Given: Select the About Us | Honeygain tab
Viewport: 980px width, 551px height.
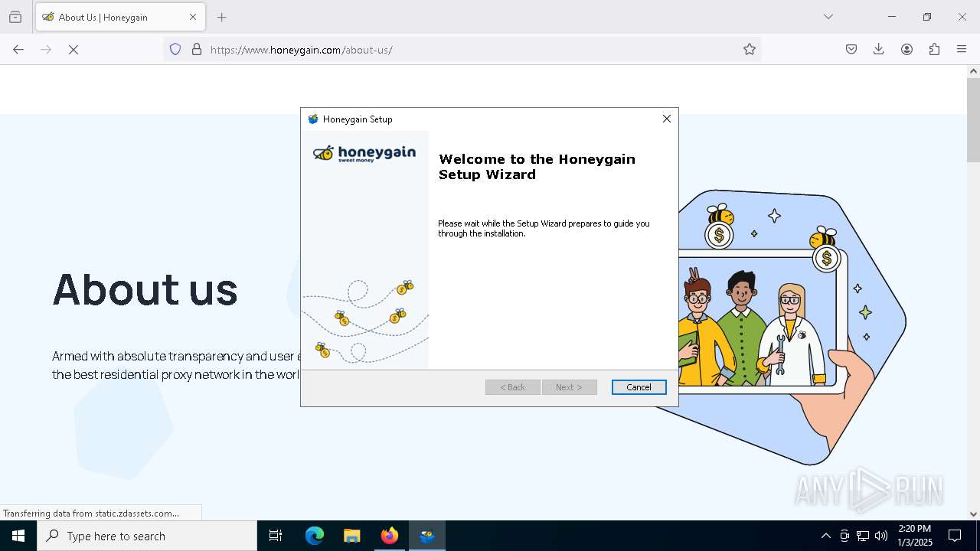Looking at the screenshot, I should click(120, 17).
